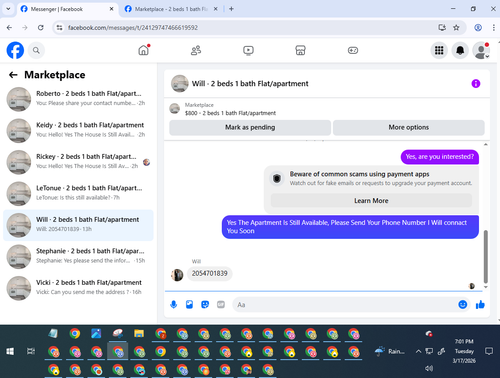The width and height of the screenshot is (500, 378).
Task: Open the LeTonue conversation
Action: click(x=78, y=193)
